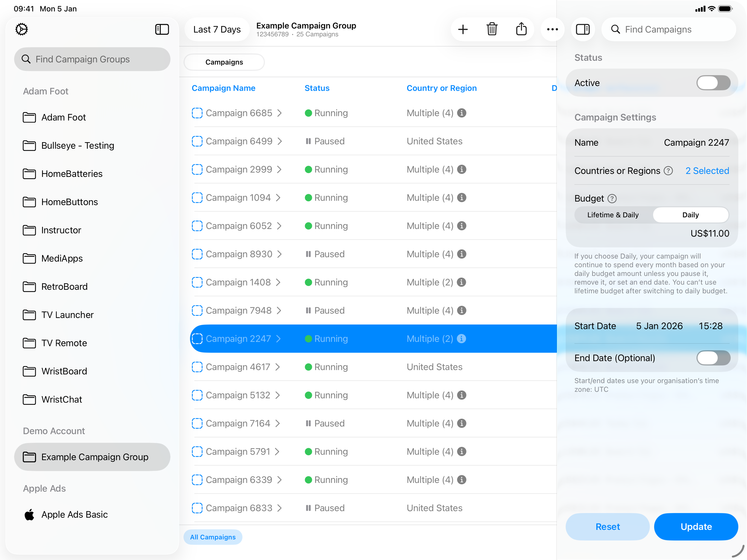This screenshot has height=560, width=747.
Task: Show info for Campaign 6685 countries
Action: point(462,113)
